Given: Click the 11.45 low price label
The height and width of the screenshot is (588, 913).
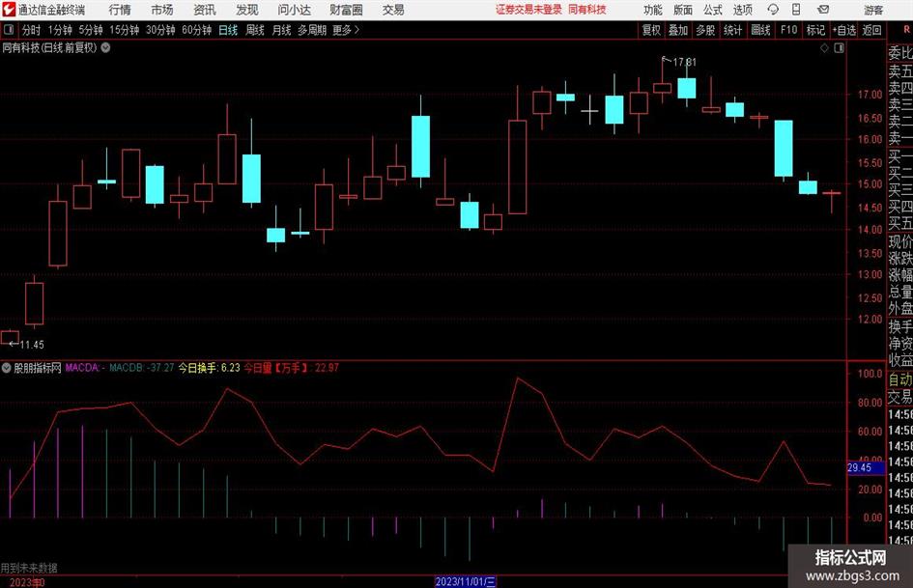Looking at the screenshot, I should coord(32,345).
